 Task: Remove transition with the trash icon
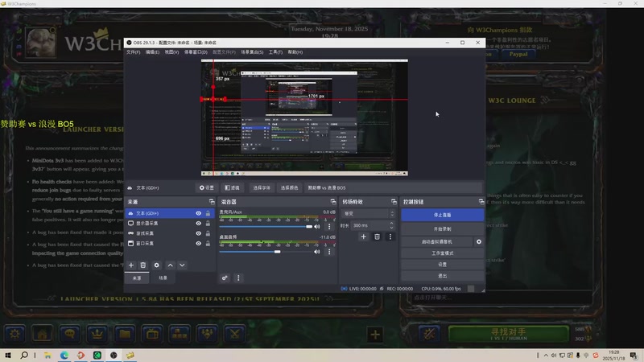pos(377,237)
